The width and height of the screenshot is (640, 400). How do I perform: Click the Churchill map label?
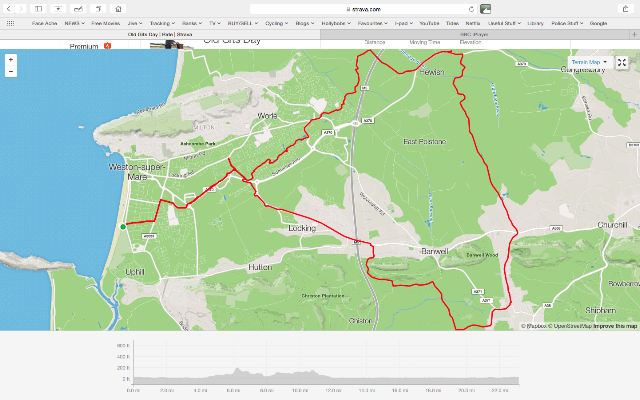(x=612, y=225)
